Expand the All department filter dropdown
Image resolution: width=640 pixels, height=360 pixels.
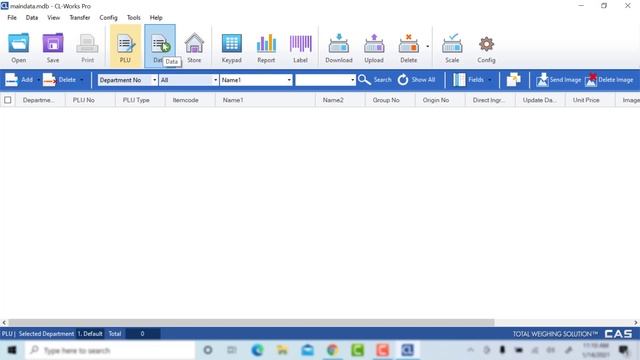(216, 80)
